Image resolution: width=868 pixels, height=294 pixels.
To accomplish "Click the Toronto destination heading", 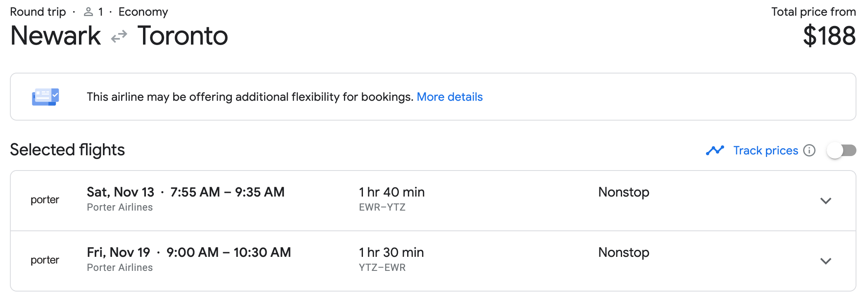I will point(182,36).
